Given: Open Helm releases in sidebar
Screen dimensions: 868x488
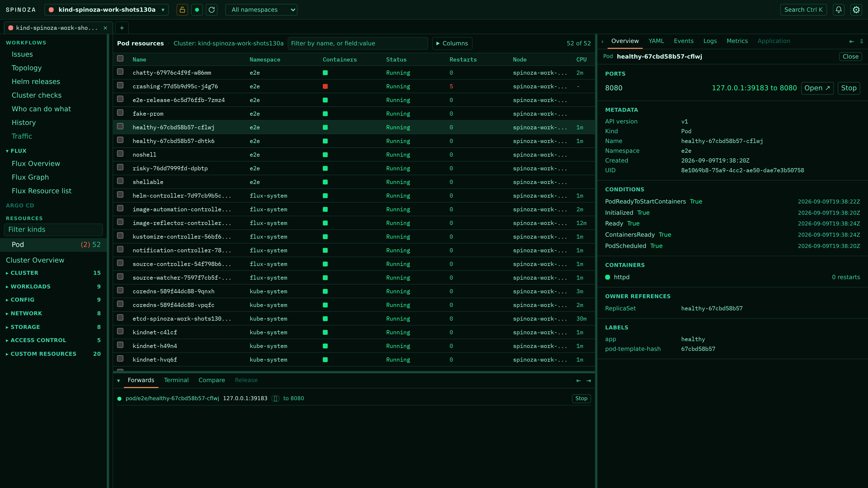Looking at the screenshot, I should point(36,81).
